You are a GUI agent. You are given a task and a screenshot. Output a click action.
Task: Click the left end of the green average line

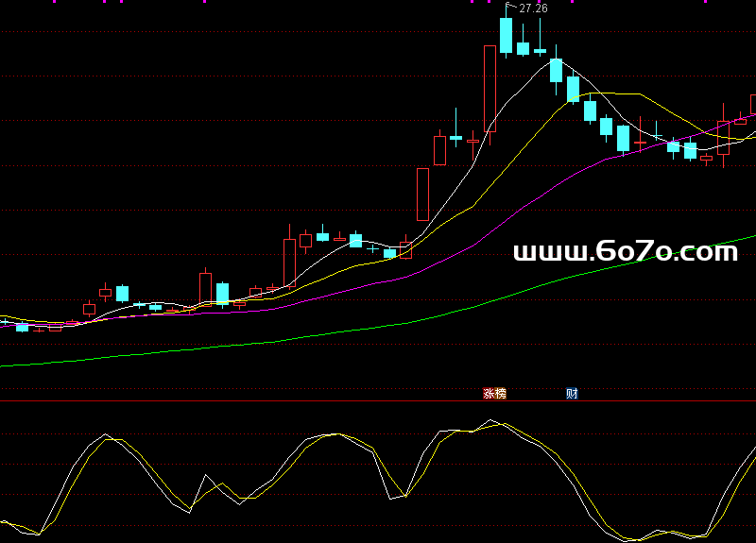coord(4,364)
